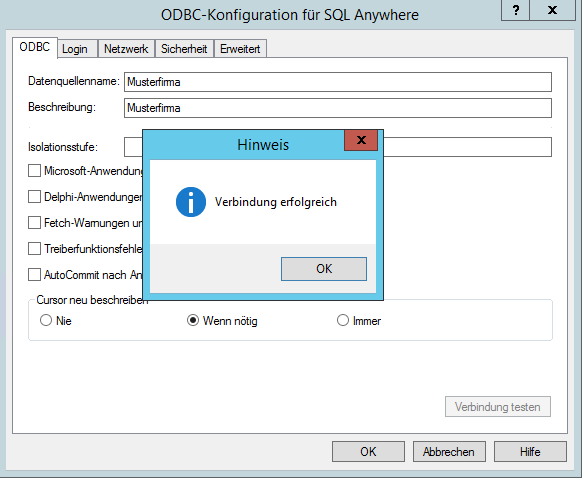
Task: Toggle the Delphi-Anwendungen checkbox
Action: point(35,197)
